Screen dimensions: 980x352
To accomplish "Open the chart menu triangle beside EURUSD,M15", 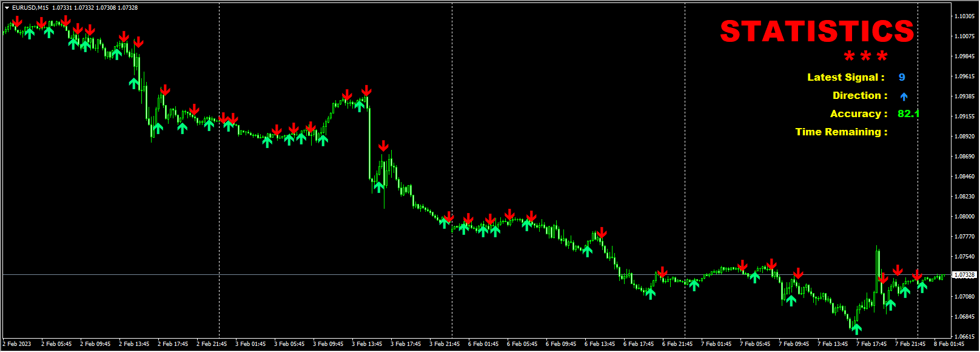I will (7, 8).
